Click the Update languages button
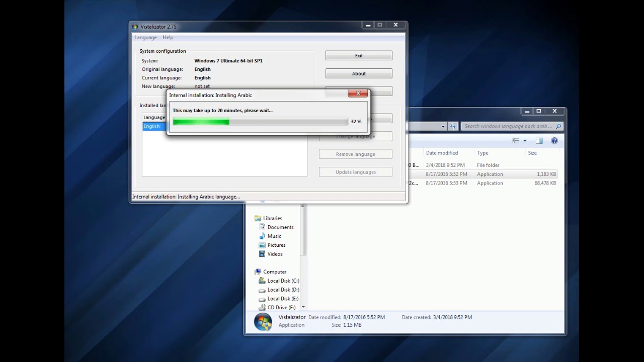Screen dimensions: 644x362 (x=355, y=172)
